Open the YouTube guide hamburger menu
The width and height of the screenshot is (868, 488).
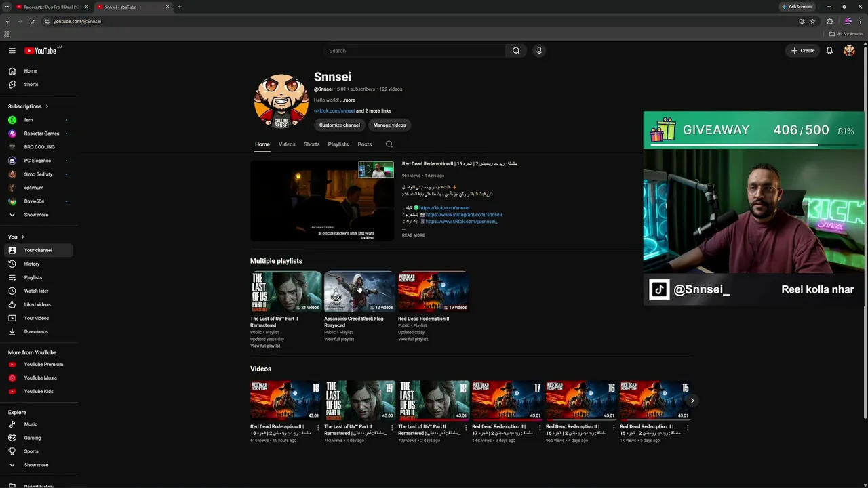[x=12, y=51]
